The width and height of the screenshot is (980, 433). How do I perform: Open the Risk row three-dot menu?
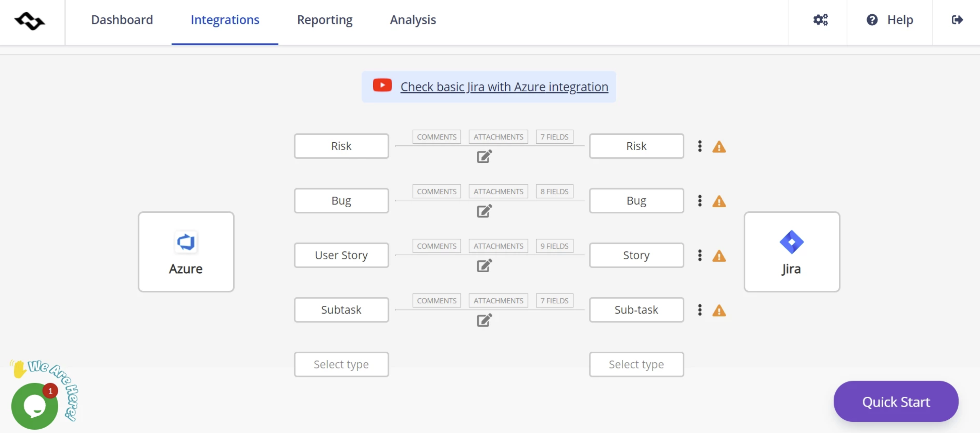point(700,146)
